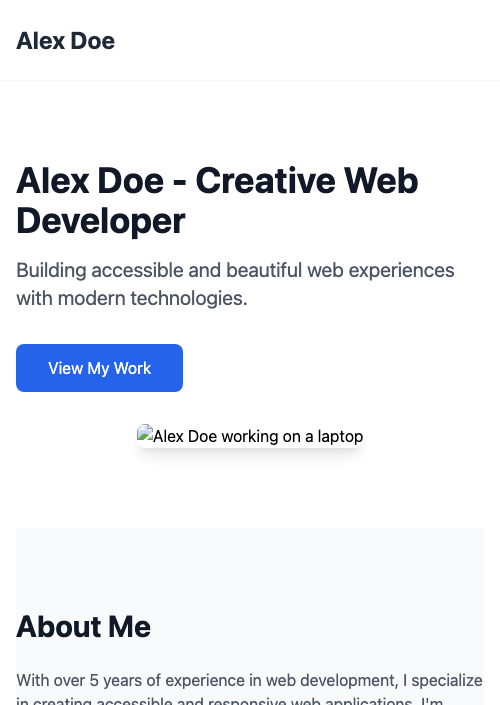The image size is (500, 705).
Task: Click the word 'laptop' in the image alt text
Action: (x=340, y=437)
